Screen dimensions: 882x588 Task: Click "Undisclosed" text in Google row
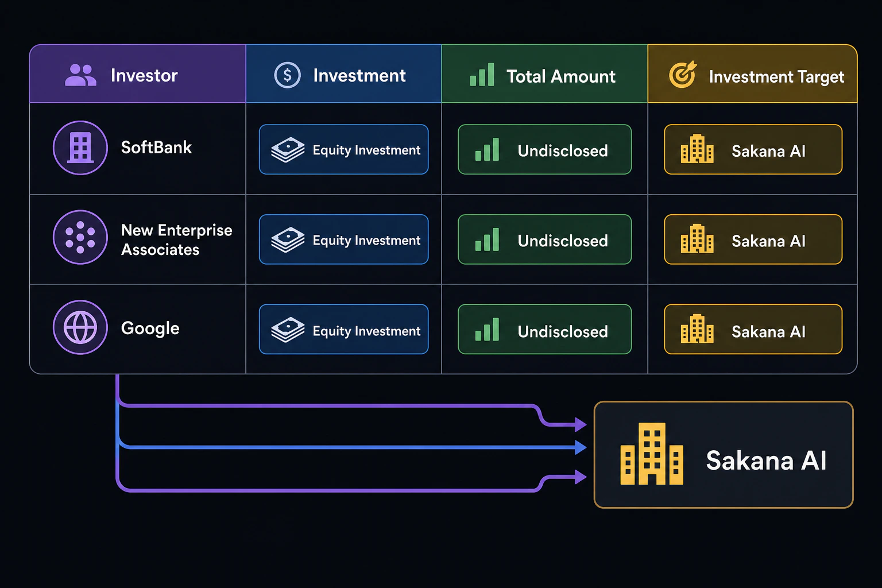point(563,332)
